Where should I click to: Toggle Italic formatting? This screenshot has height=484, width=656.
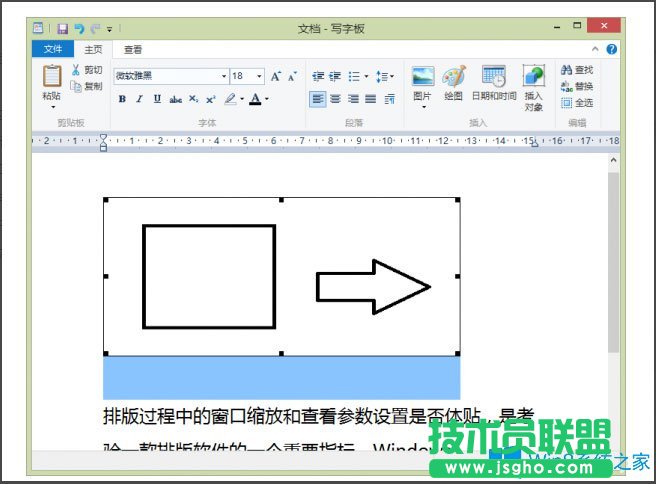point(139,99)
